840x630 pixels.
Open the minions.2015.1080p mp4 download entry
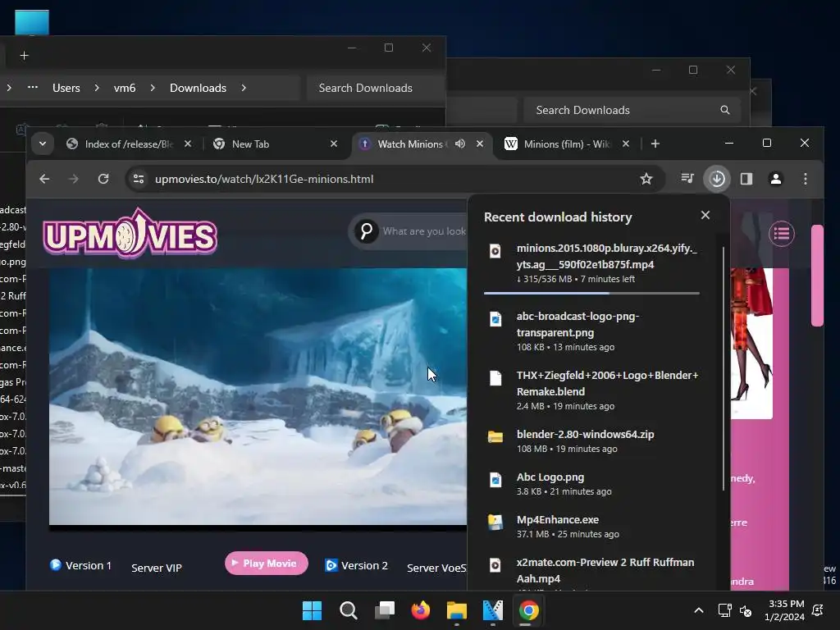click(592, 263)
